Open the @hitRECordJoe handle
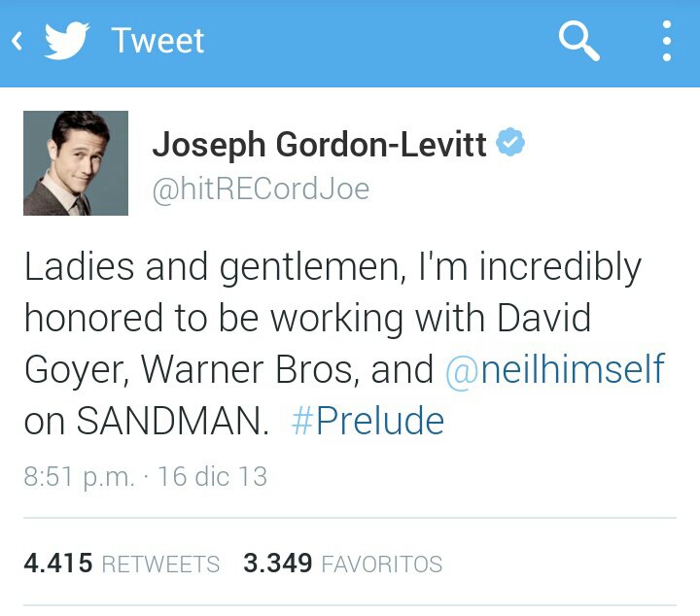The width and height of the screenshot is (700, 616). [262, 190]
